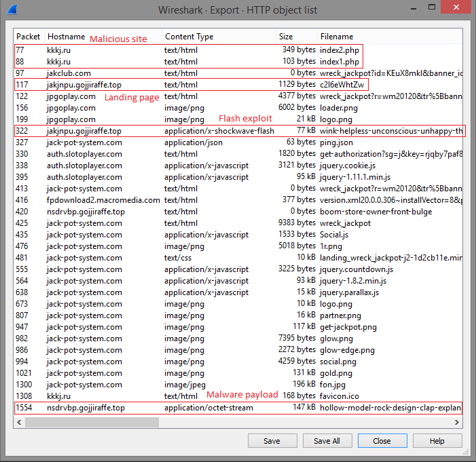Click the horizontal scrollbar's left arrow
476x462 pixels.
click(19, 422)
